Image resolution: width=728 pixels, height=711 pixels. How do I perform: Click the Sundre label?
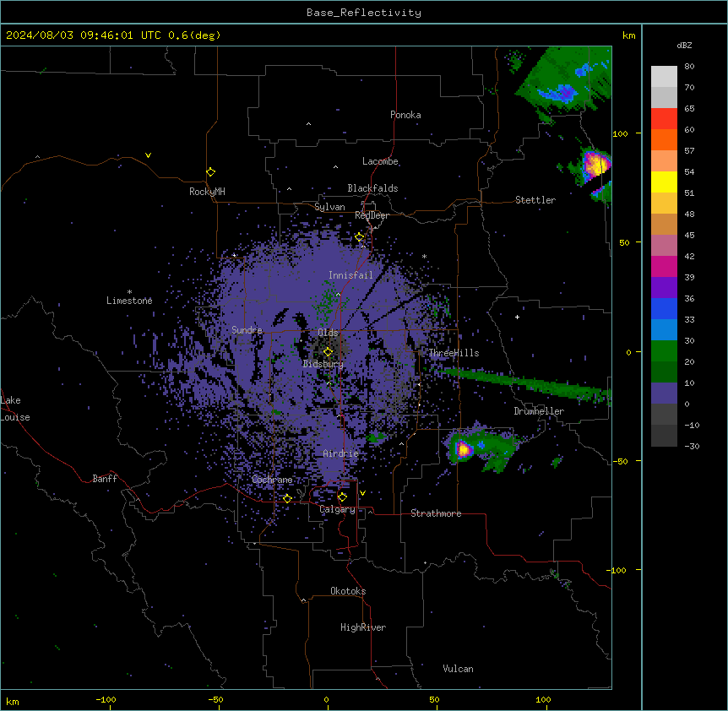click(247, 330)
